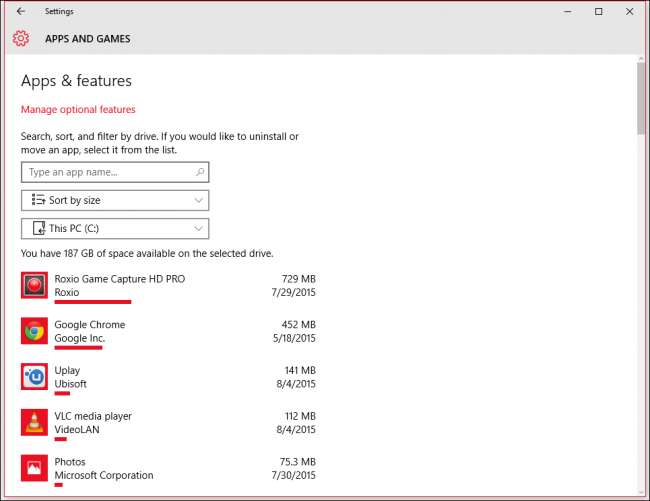Maximize the Settings window
Image resolution: width=650 pixels, height=501 pixels.
(x=599, y=12)
